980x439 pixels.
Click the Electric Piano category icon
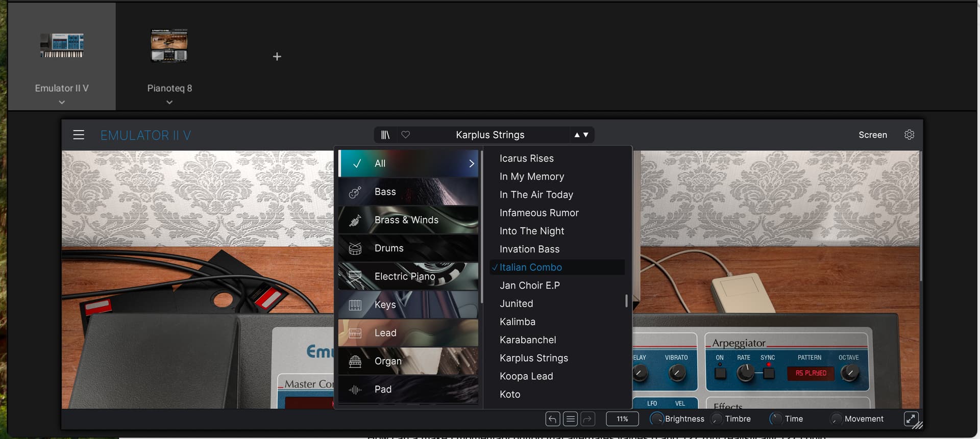tap(355, 276)
